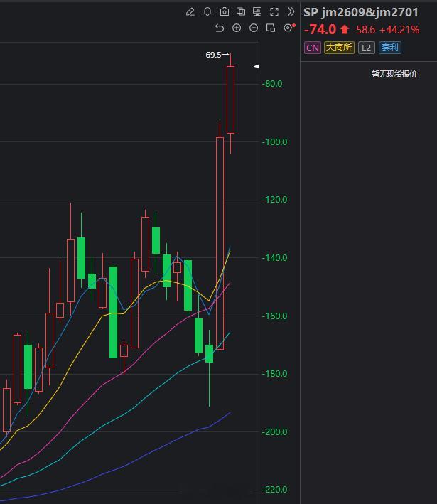Screen dimensions: 437x504
Task: Open the multi-window layout icon
Action: 271,28
